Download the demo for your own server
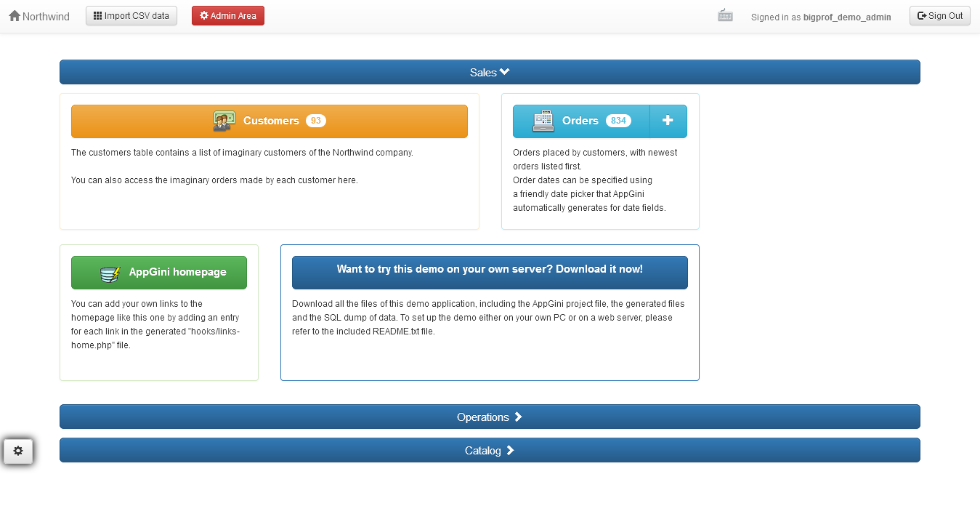Screen dimensions: 980x522 coord(490,272)
